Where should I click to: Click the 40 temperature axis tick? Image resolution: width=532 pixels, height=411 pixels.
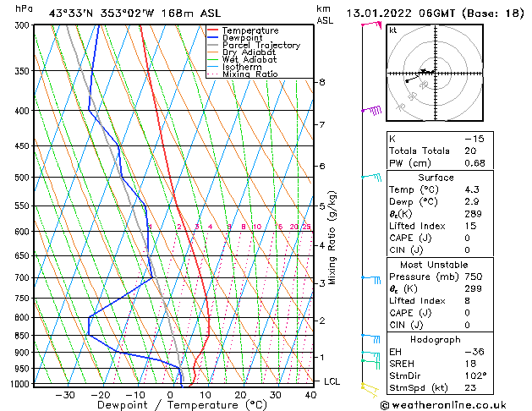point(310,395)
